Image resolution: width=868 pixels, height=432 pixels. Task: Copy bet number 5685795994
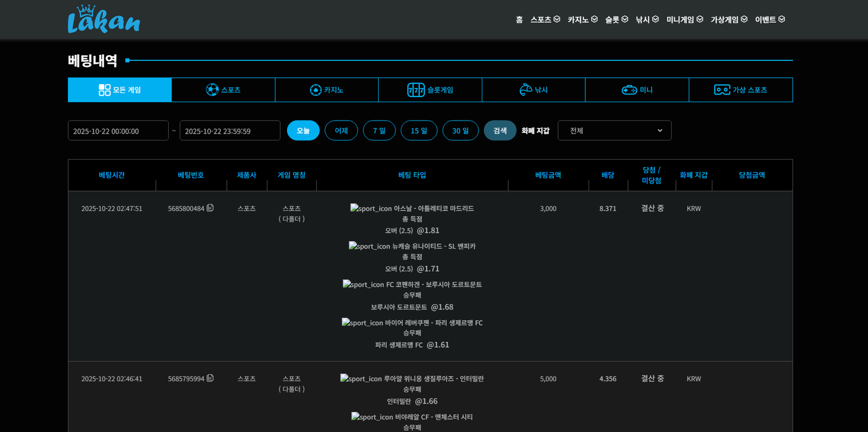click(210, 378)
